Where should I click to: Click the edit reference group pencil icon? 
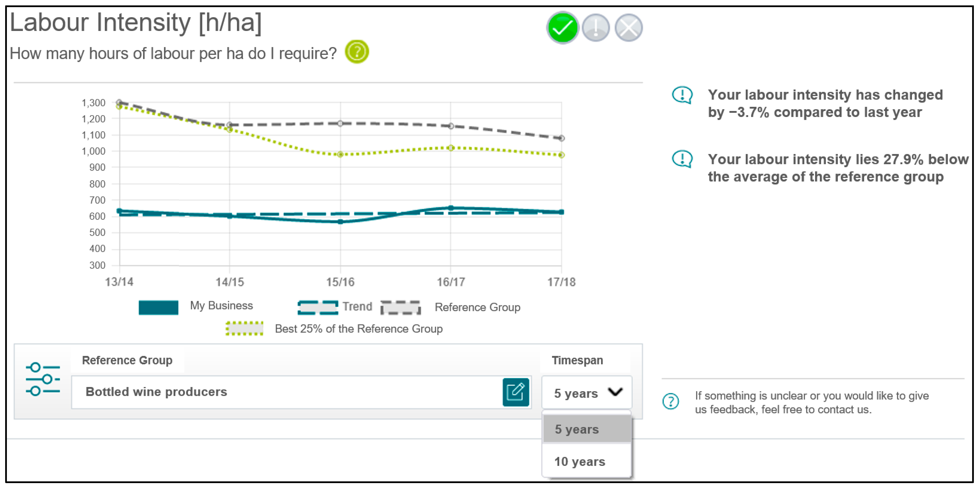[516, 392]
